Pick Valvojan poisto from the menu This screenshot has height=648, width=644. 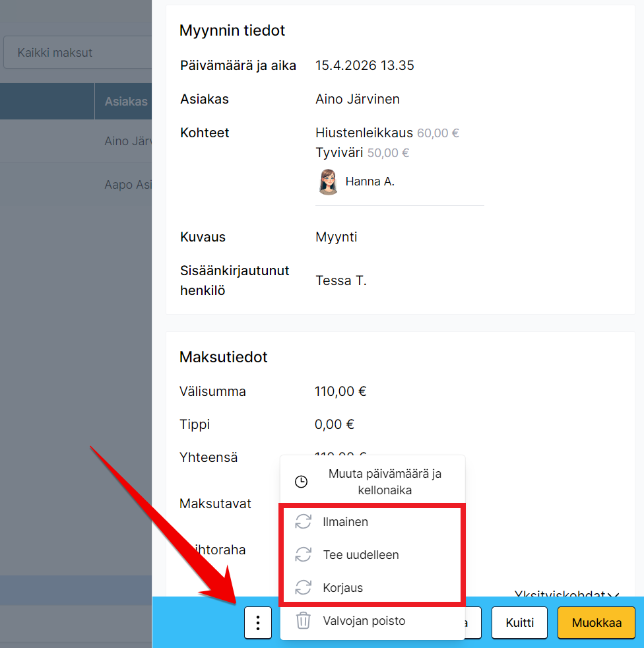[364, 621]
